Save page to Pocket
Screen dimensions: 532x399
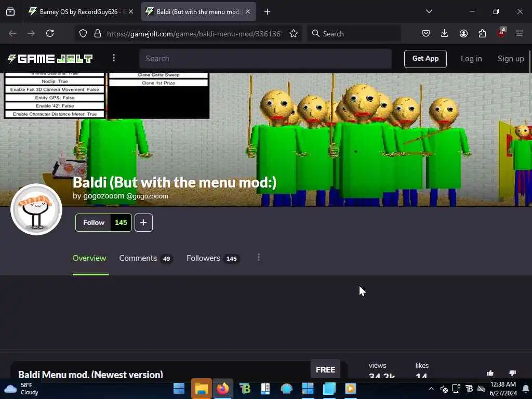click(426, 33)
